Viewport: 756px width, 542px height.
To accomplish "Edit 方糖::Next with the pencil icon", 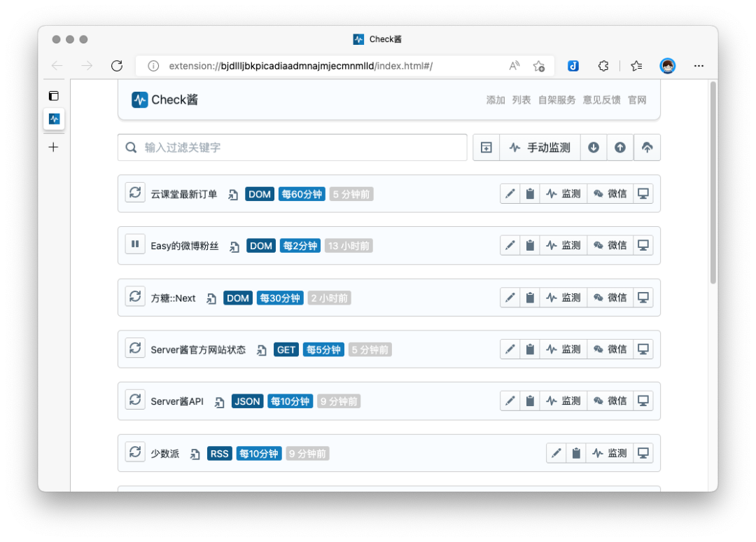I will click(510, 298).
